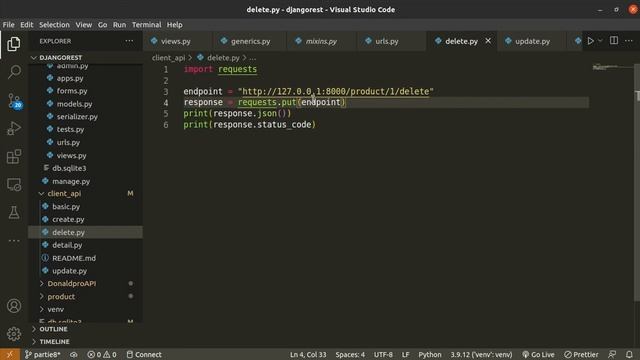This screenshot has width=640, height=360.
Task: Switch to the mixins.py tab
Action: point(322,41)
